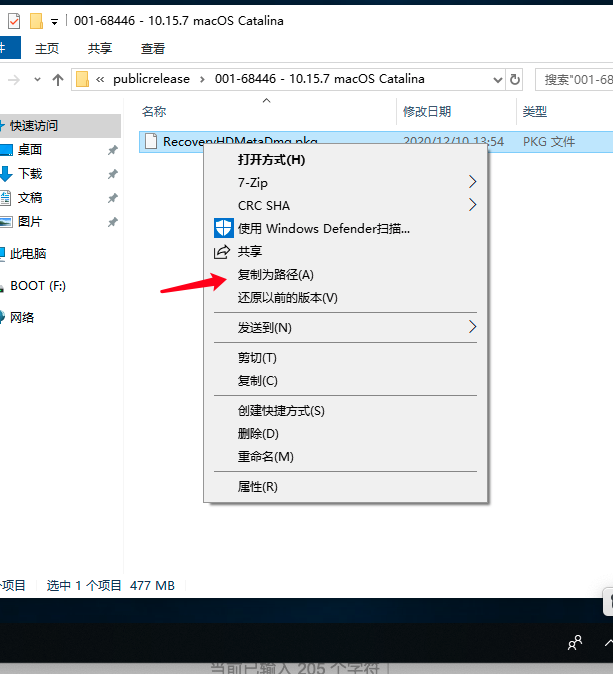Image resolution: width=613 pixels, height=674 pixels.
Task: Click the People icon in the taskbar tray
Action: click(575, 643)
